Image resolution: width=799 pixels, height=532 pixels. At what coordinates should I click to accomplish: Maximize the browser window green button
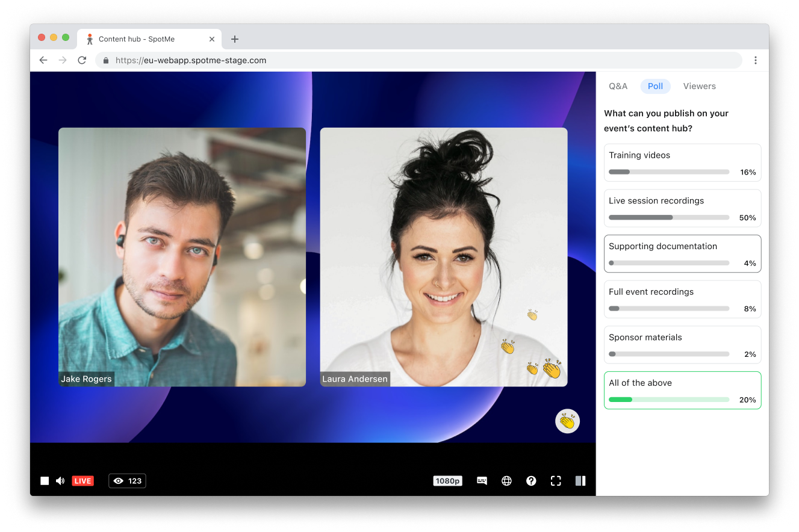click(66, 37)
